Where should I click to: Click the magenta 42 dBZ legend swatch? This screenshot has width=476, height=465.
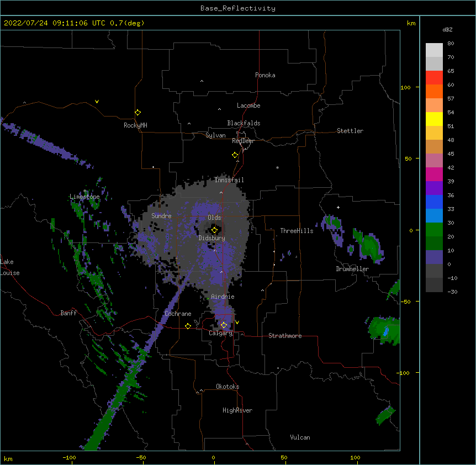(x=434, y=174)
